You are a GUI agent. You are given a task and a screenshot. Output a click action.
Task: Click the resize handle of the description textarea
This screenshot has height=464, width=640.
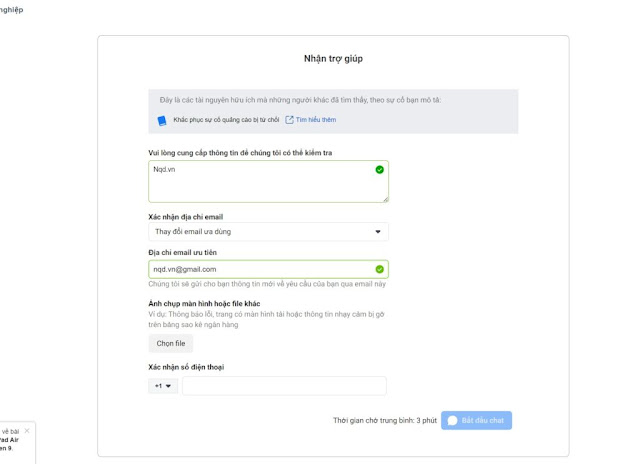(385, 199)
